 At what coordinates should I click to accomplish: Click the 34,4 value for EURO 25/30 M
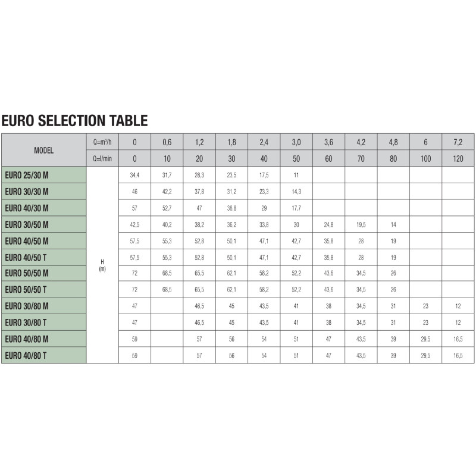[x=134, y=175]
